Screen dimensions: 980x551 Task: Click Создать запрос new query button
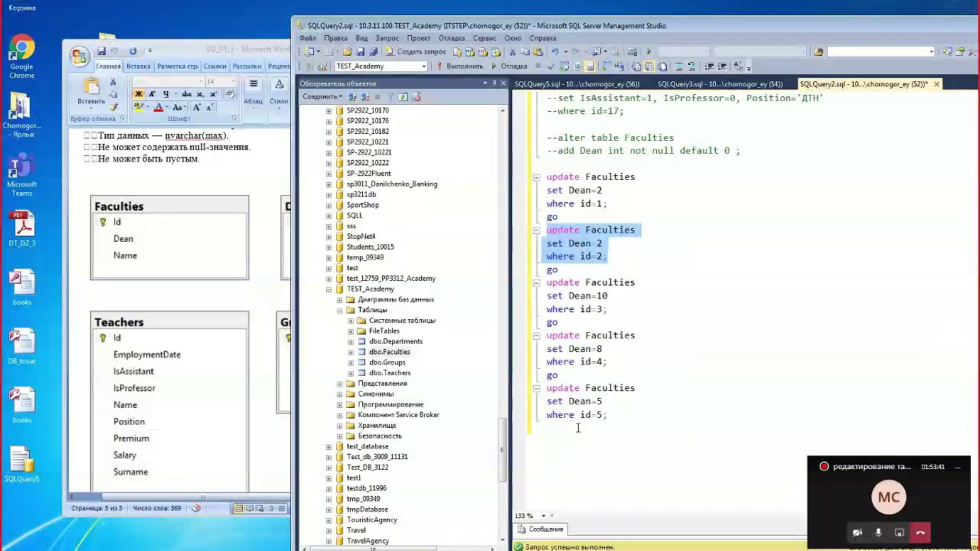tap(416, 52)
